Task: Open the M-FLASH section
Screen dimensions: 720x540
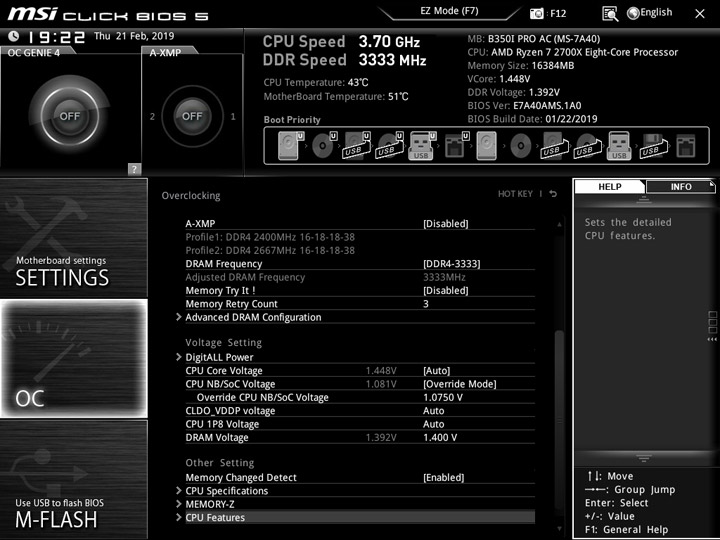Action: pyautogui.click(x=74, y=479)
